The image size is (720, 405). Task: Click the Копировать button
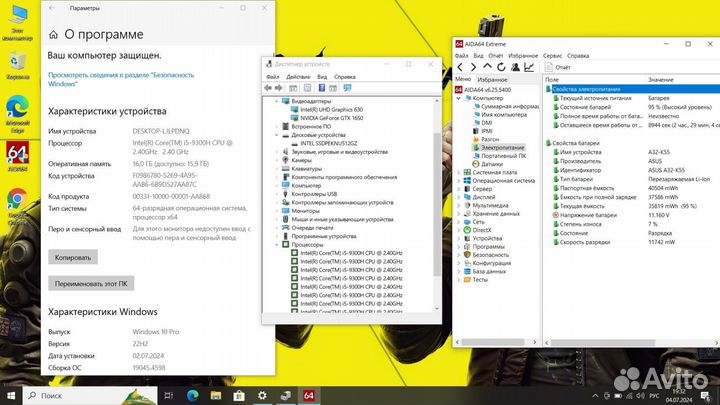coord(73,257)
